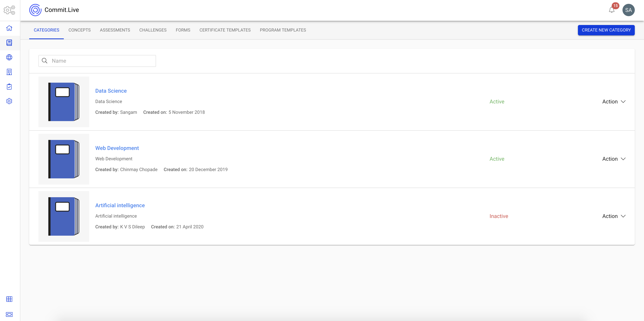Expand Action dropdown for Data Science
The height and width of the screenshot is (321, 644).
pos(614,101)
